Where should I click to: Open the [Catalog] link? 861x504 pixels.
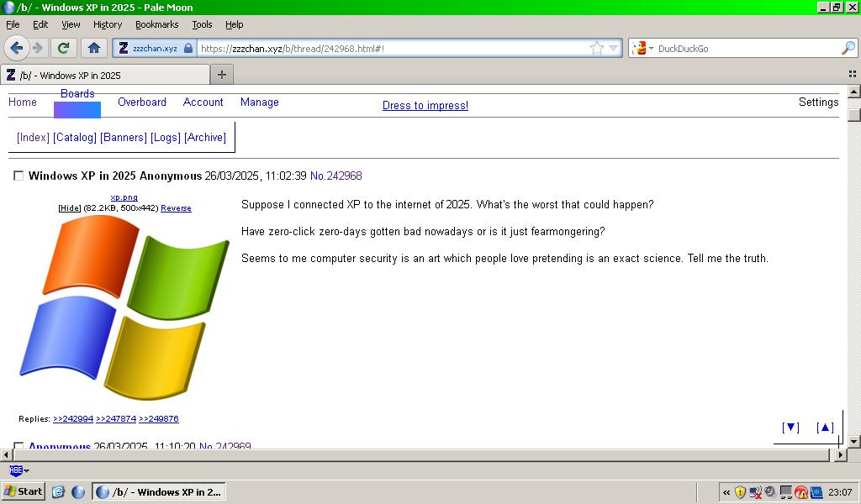75,137
